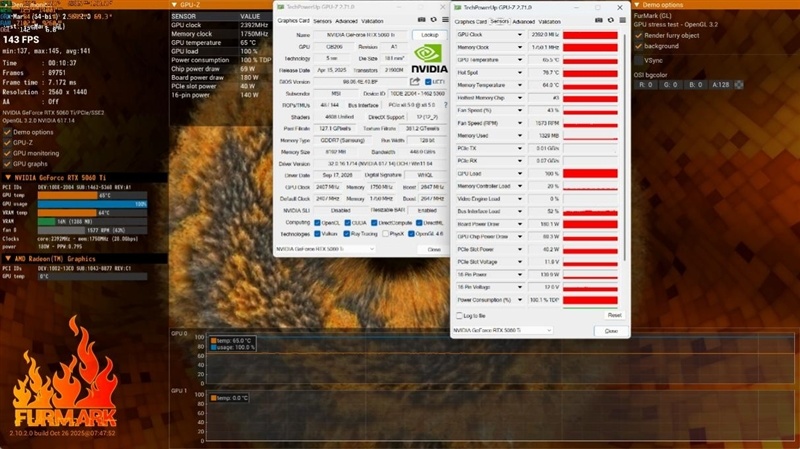Uncheck Render furry object option
The image size is (800, 449).
click(638, 36)
